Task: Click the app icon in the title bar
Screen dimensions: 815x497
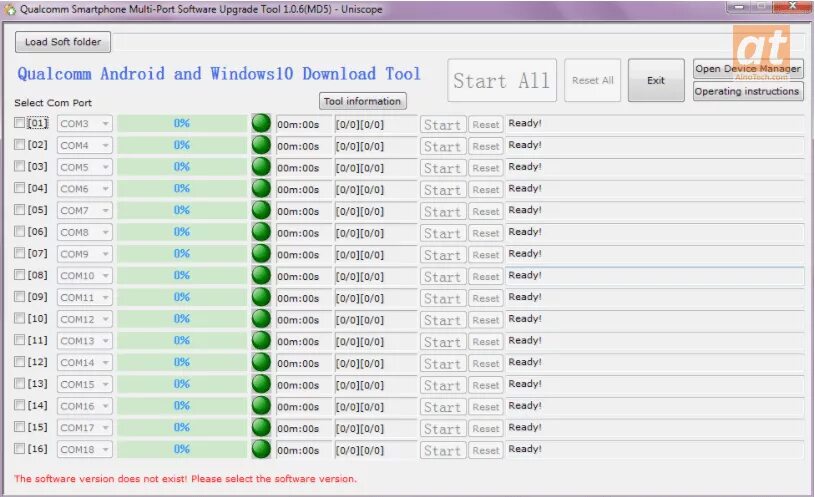Action: (x=9, y=9)
